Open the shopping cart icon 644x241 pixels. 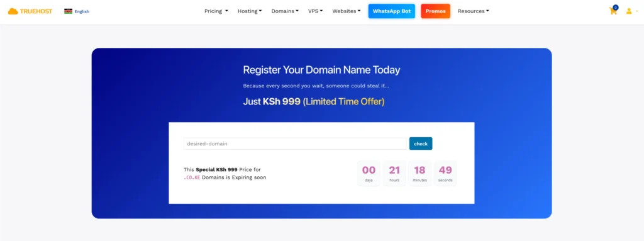(613, 11)
